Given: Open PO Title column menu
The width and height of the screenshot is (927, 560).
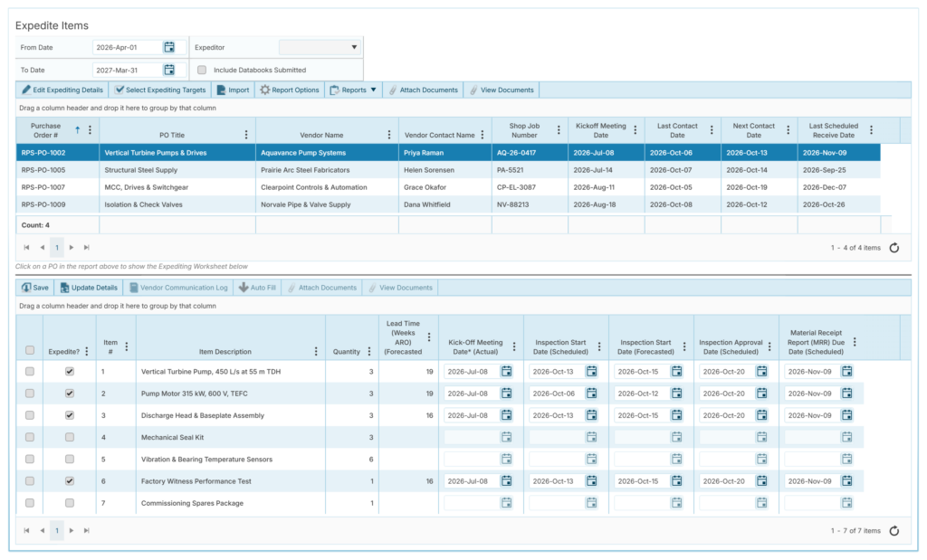Looking at the screenshot, I should pyautogui.click(x=246, y=135).
